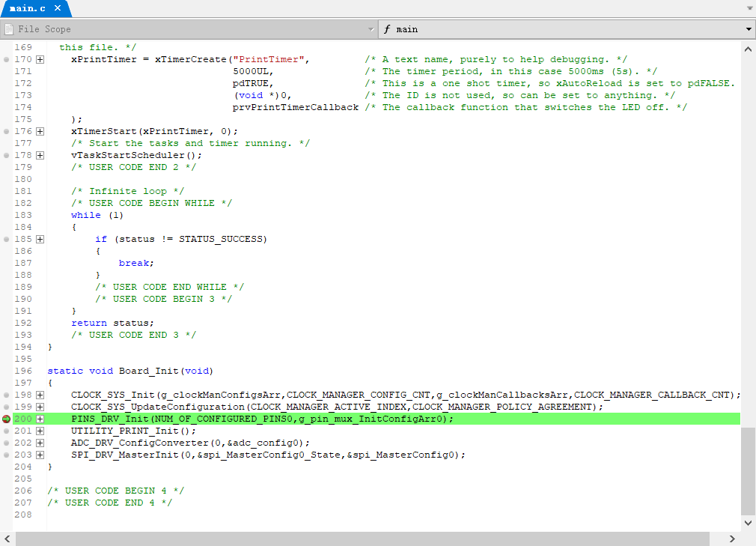The height and width of the screenshot is (546, 756).
Task: Click the horizontal scrollbar left arrow
Action: [7, 539]
